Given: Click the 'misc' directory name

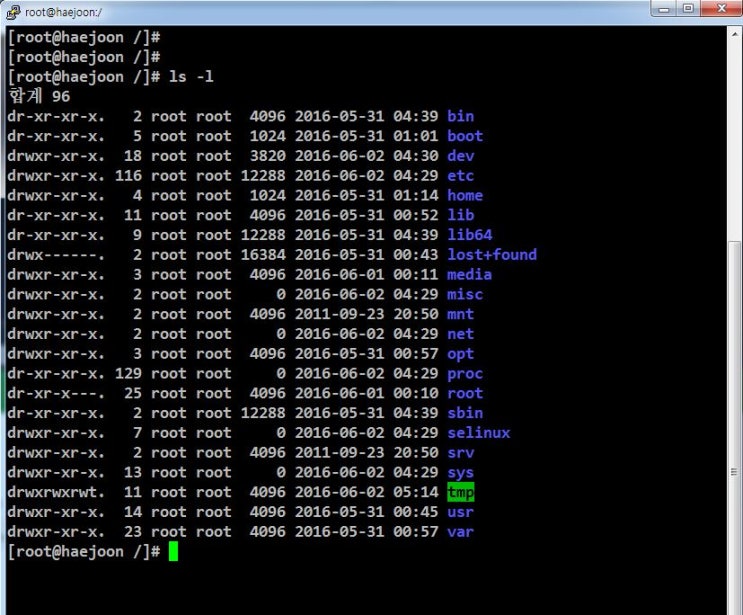Looking at the screenshot, I should tap(465, 295).
